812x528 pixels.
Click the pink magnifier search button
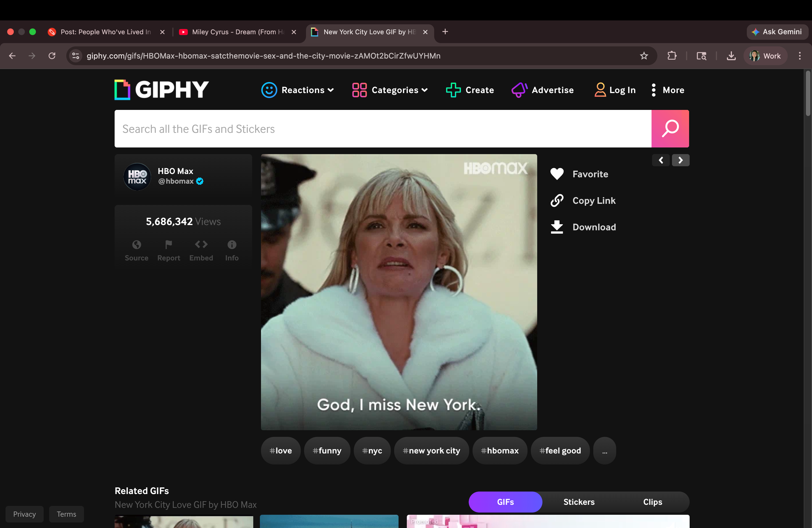670,129
